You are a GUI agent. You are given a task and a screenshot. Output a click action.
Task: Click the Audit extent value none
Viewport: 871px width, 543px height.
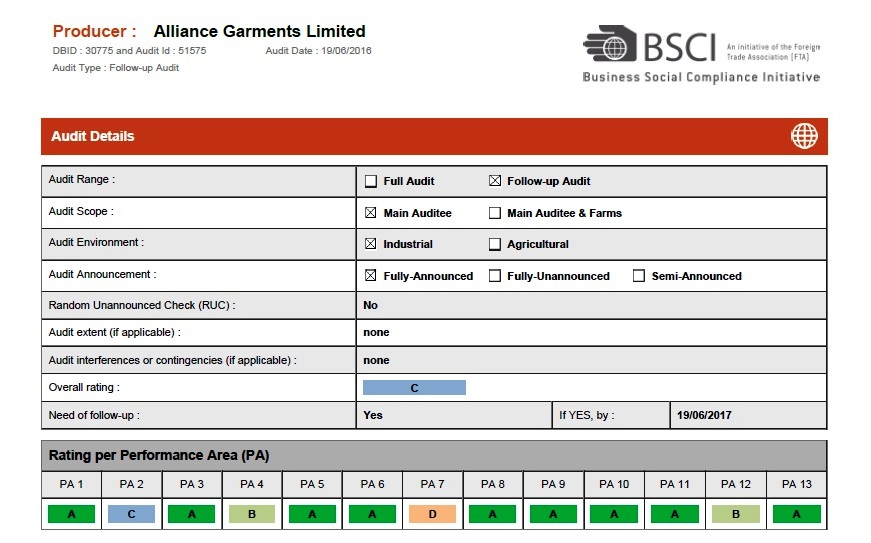tap(376, 333)
